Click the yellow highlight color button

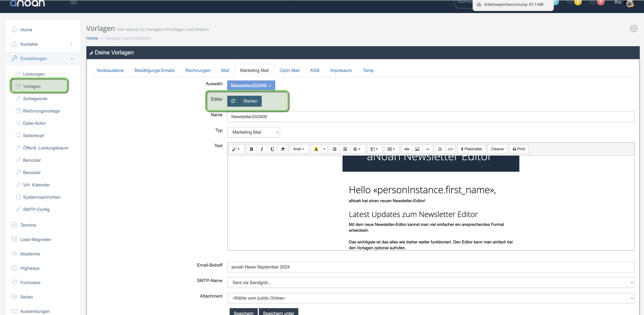coord(316,149)
